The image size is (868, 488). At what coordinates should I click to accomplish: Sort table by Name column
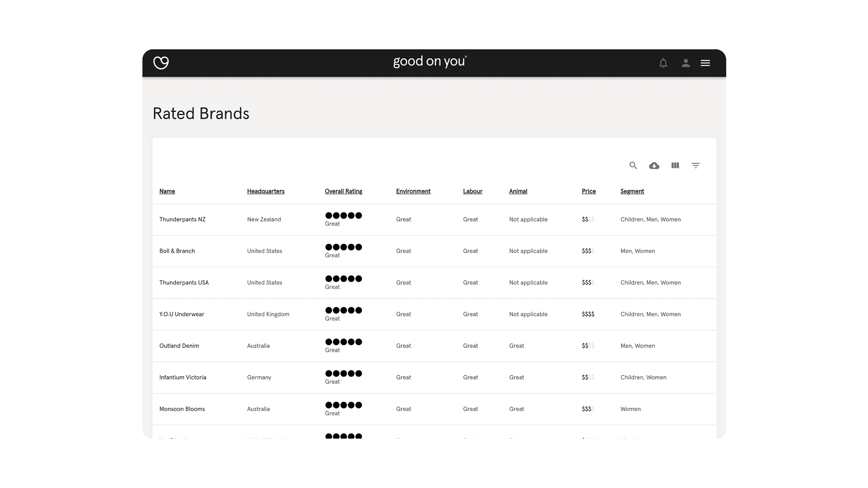(167, 191)
